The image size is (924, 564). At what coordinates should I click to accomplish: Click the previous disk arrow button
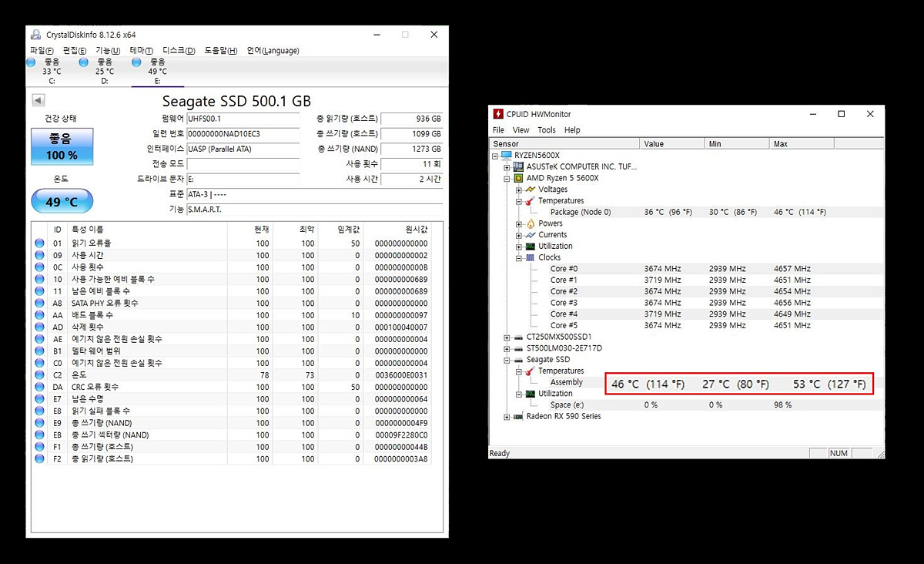coord(38,100)
